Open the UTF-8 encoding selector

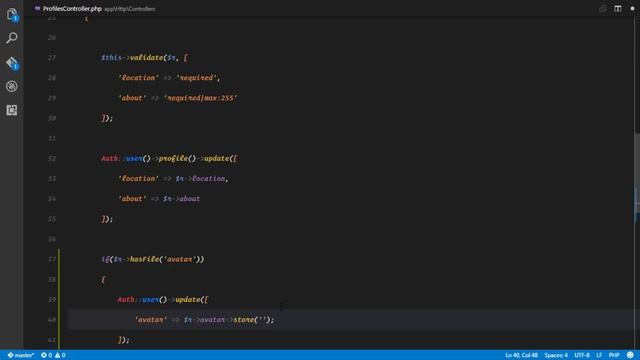click(x=582, y=355)
